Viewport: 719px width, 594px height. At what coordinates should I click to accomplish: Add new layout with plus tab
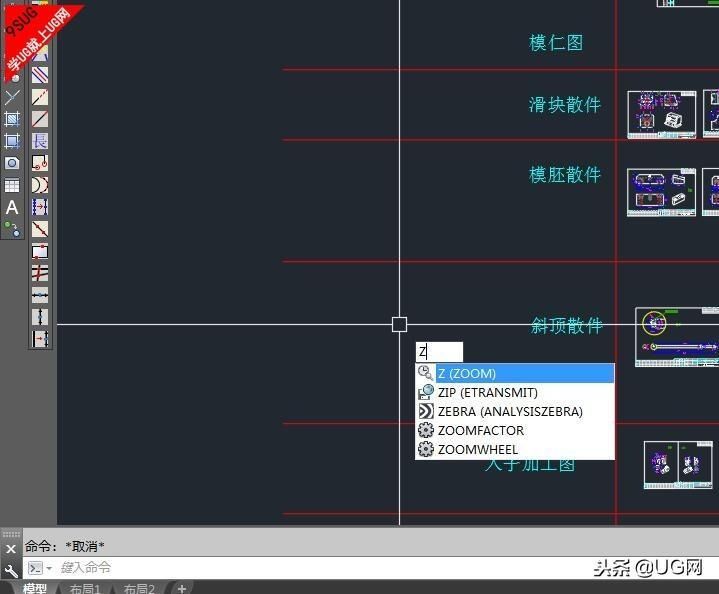(182, 588)
